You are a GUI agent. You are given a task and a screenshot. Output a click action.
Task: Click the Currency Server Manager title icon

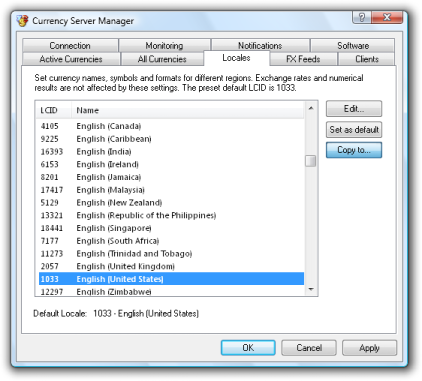click(x=23, y=21)
